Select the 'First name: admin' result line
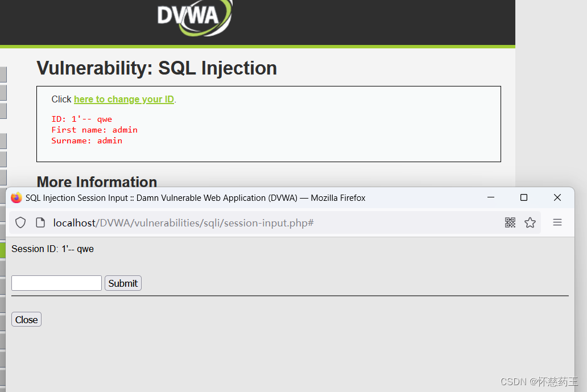 click(x=94, y=130)
